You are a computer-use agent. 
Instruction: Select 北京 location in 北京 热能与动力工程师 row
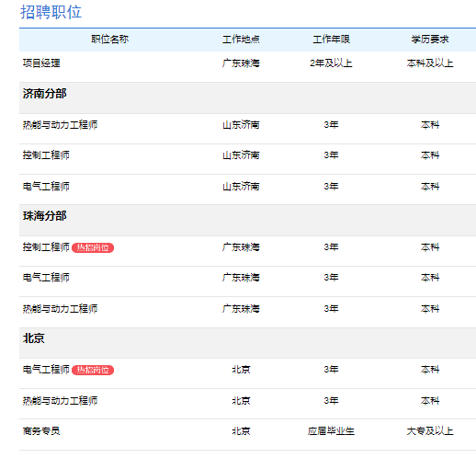tap(241, 401)
